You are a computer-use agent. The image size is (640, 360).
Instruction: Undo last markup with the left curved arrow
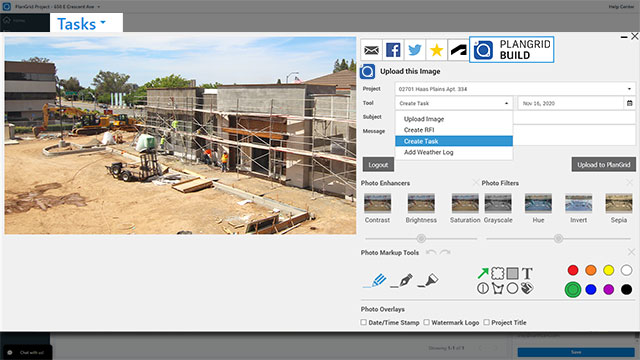coord(431,253)
